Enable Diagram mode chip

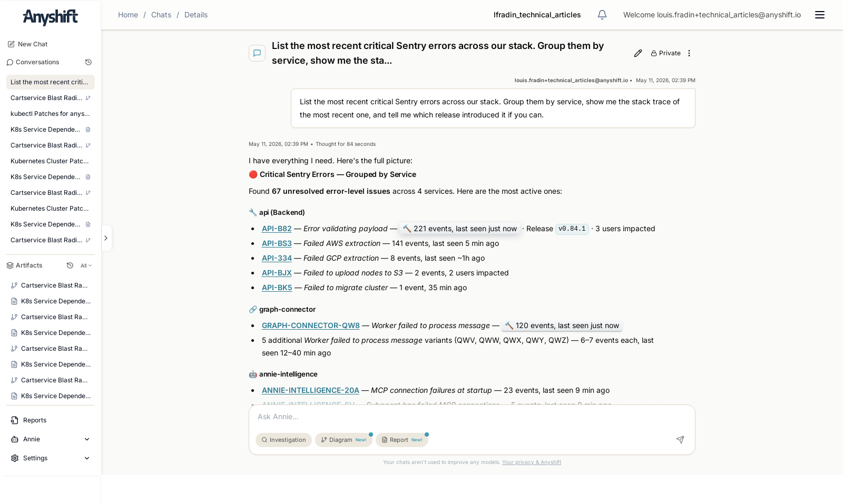(344, 440)
